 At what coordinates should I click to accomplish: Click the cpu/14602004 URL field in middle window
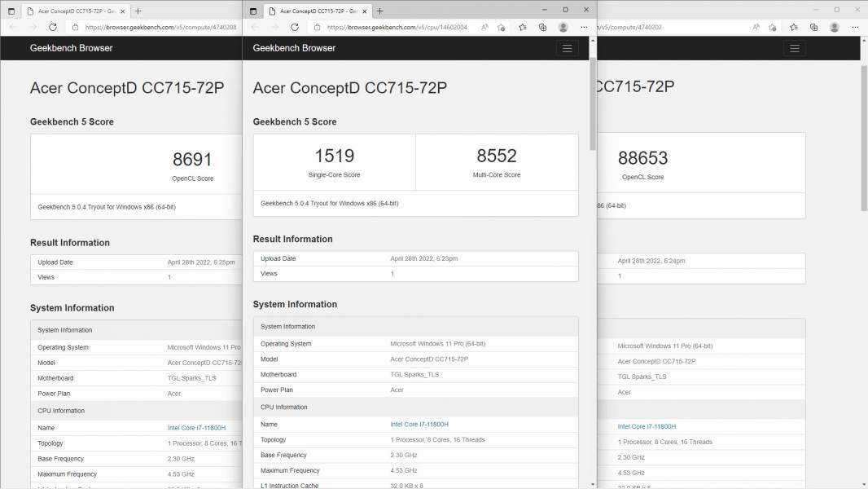tap(397, 27)
